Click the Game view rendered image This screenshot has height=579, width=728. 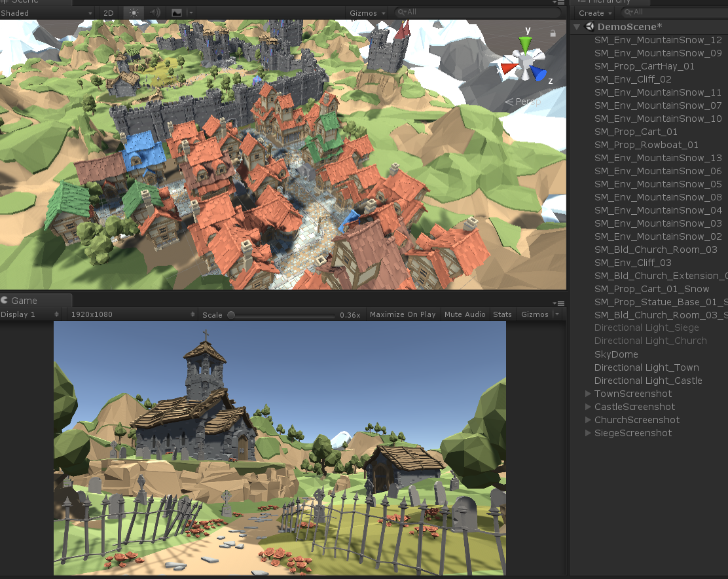[280, 448]
